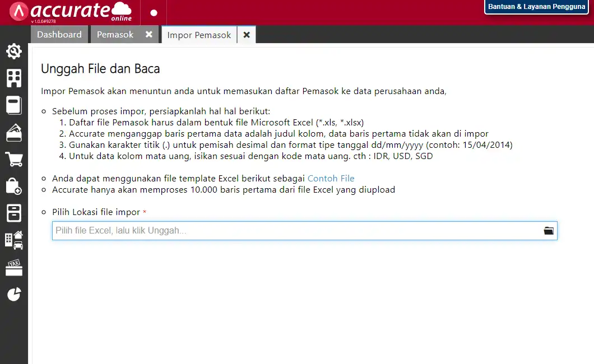Click the line about 10.000 baris pertama
Viewport: 594px width, 364px height.
pos(224,190)
